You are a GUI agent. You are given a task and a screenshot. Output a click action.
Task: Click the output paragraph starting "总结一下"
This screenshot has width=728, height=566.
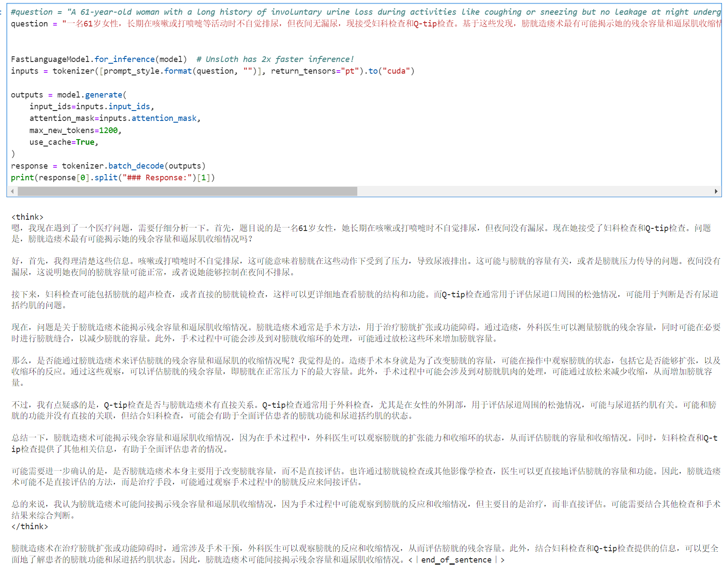(364, 443)
